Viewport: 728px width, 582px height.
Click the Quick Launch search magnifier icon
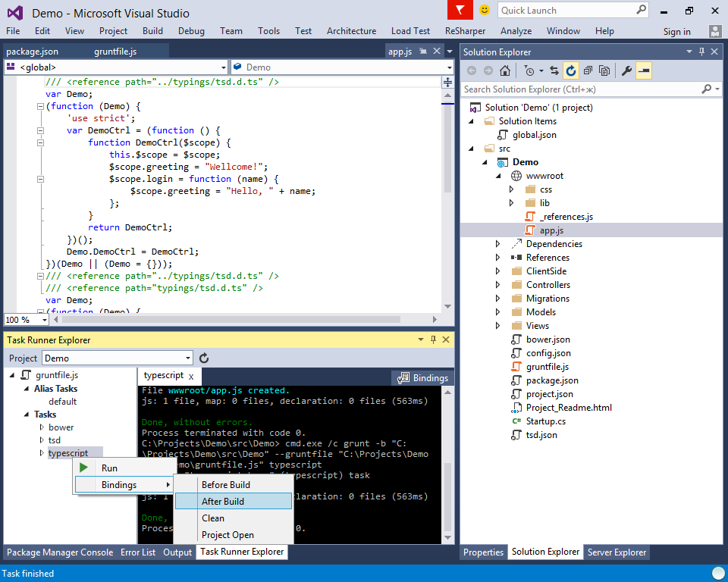click(x=641, y=11)
